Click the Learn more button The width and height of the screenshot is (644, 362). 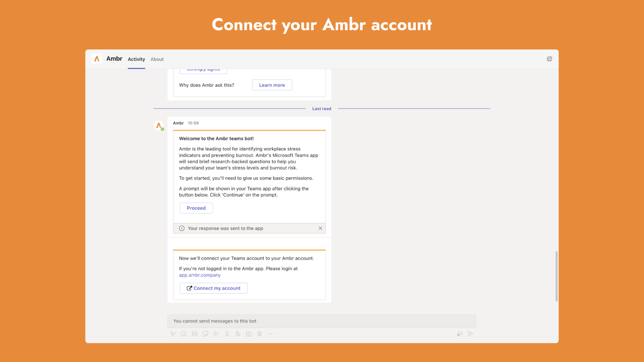pos(272,85)
